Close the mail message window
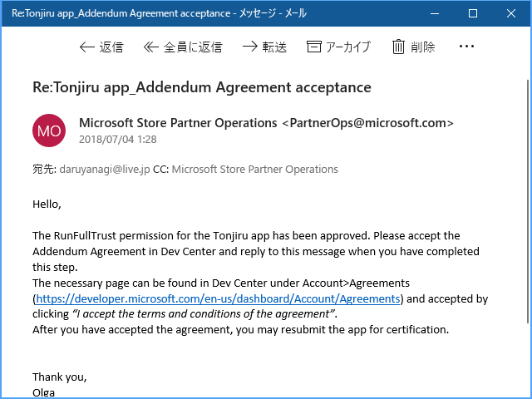This screenshot has width=532, height=399. point(511,13)
